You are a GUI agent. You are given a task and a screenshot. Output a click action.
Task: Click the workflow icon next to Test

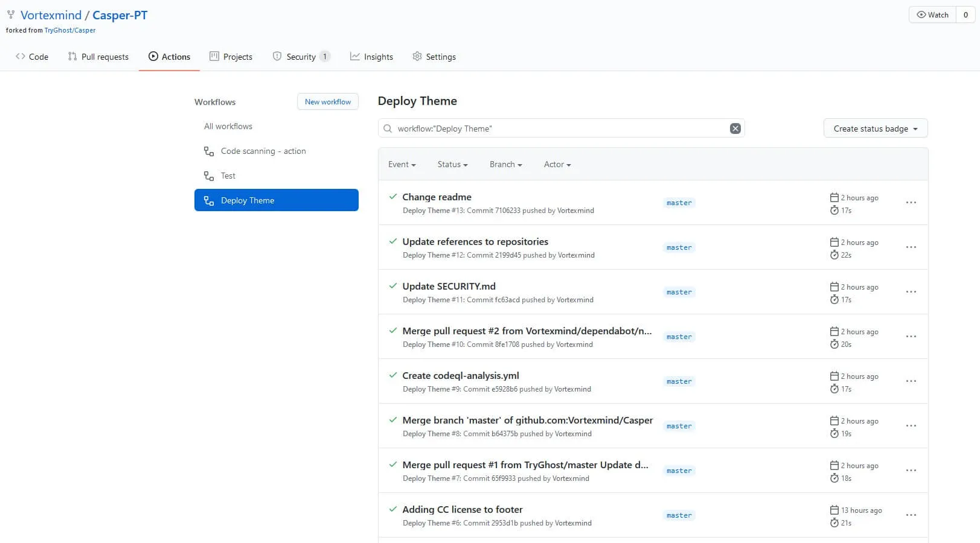(209, 176)
